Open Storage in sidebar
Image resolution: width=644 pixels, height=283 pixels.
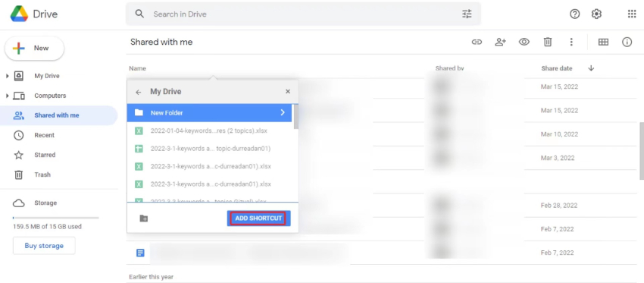45,203
